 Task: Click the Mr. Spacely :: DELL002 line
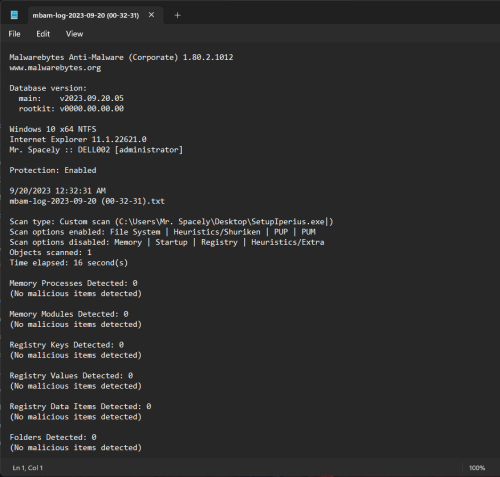[96, 150]
